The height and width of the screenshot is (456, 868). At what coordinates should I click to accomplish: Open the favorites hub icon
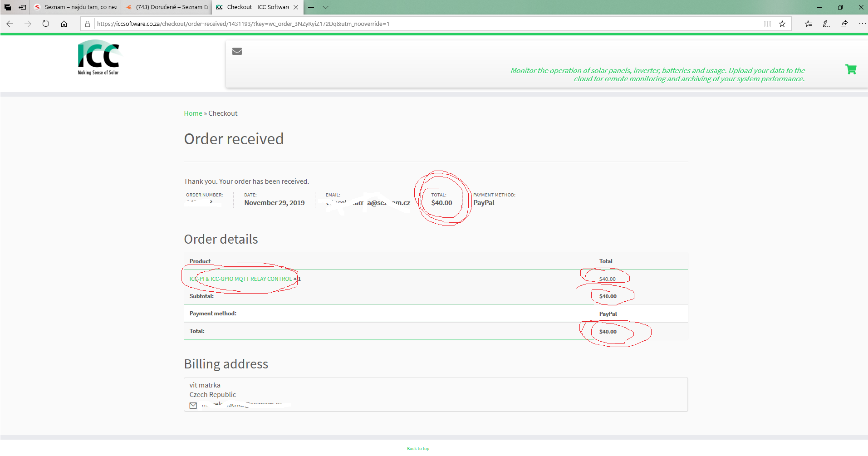pos(808,24)
